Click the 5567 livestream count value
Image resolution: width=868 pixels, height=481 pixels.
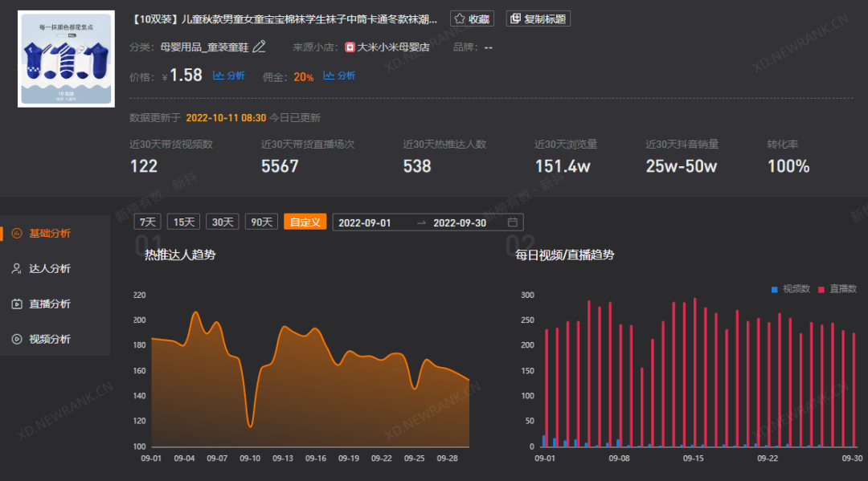(280, 166)
